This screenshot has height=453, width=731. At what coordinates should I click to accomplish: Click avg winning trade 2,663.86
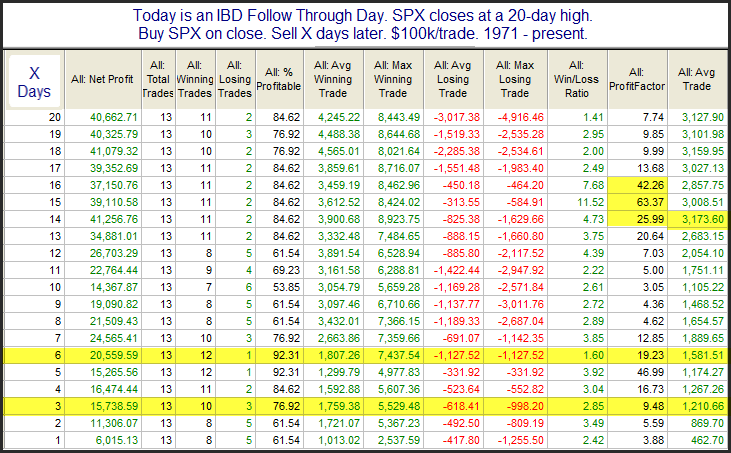point(339,338)
